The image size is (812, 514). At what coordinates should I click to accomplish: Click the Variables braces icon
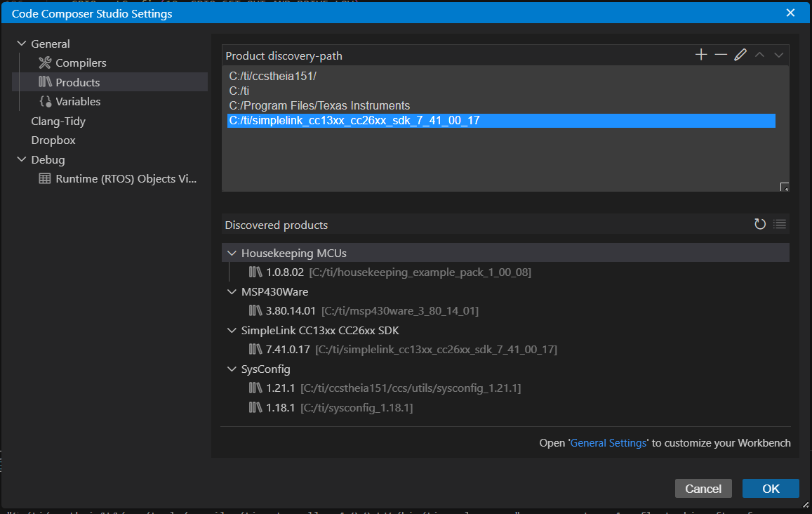(x=46, y=102)
